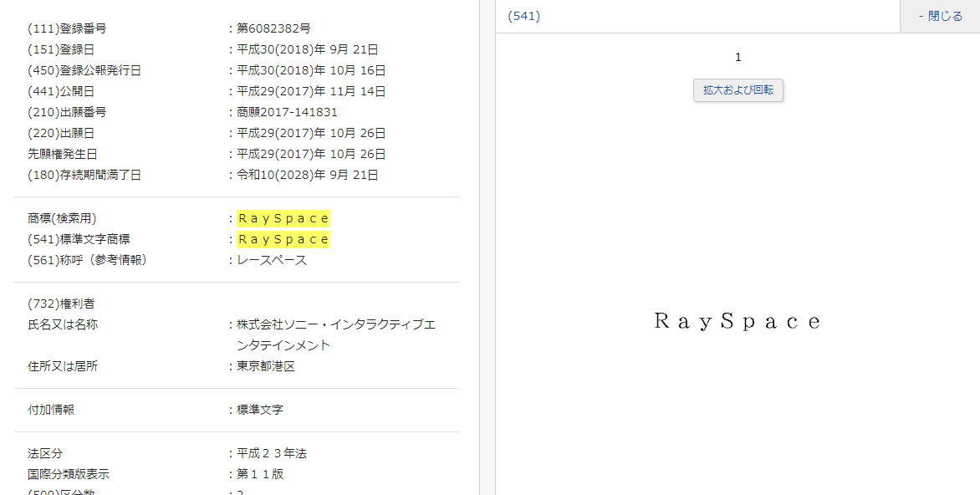Screen dimensions: 980x495
Task: Click the 氏名又は名称 label
Action: pyautogui.click(x=63, y=324)
